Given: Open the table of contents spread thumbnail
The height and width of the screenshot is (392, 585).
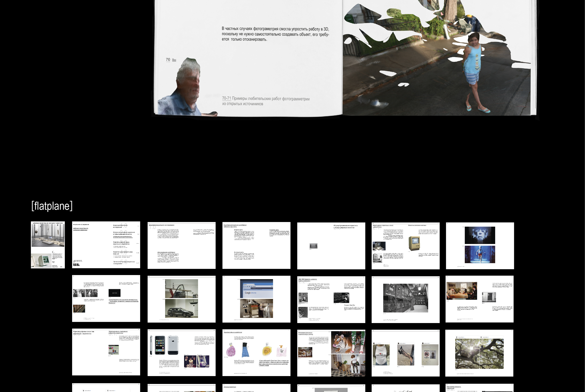Looking at the screenshot, I should tap(106, 245).
